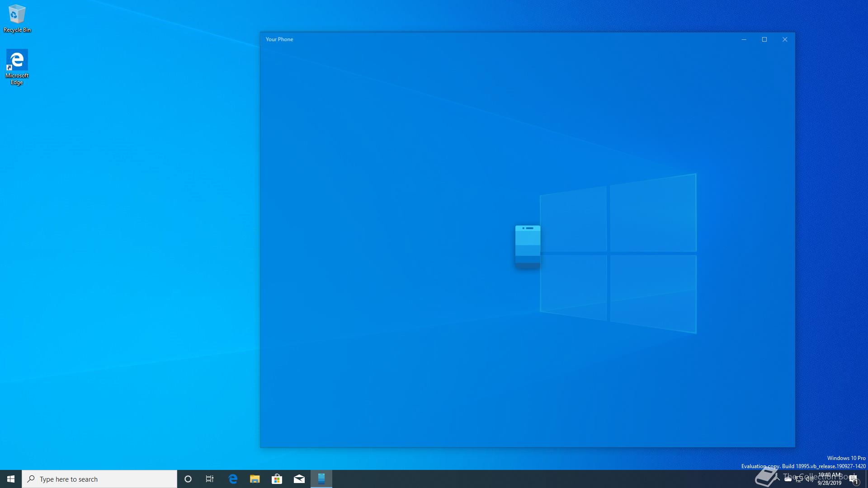
Task: Open the Windows Start menu
Action: (x=11, y=479)
